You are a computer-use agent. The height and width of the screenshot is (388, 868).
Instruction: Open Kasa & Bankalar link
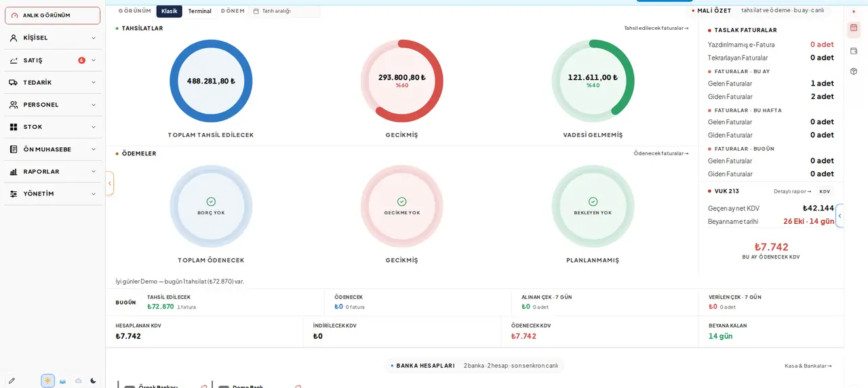[808, 366]
